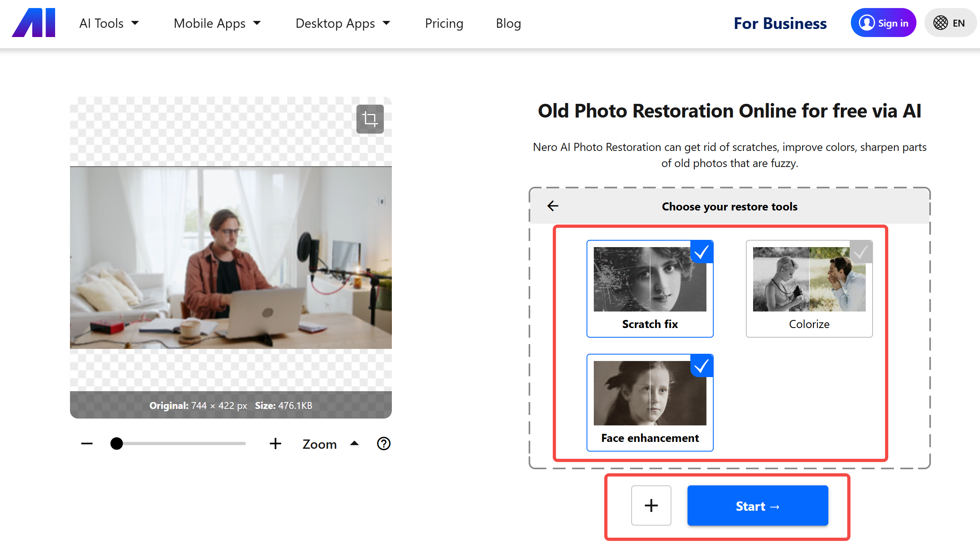Open the AI Tools dropdown
980x557 pixels.
pos(109,23)
